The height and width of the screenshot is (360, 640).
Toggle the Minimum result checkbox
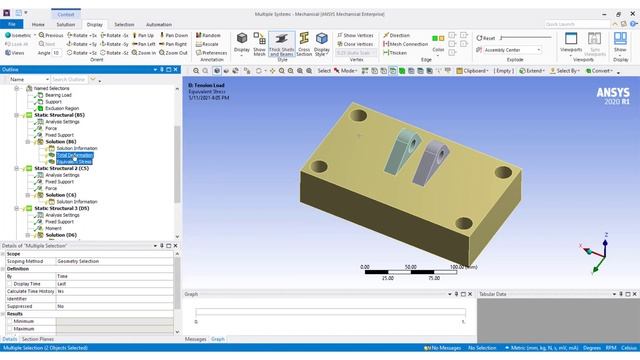point(10,321)
